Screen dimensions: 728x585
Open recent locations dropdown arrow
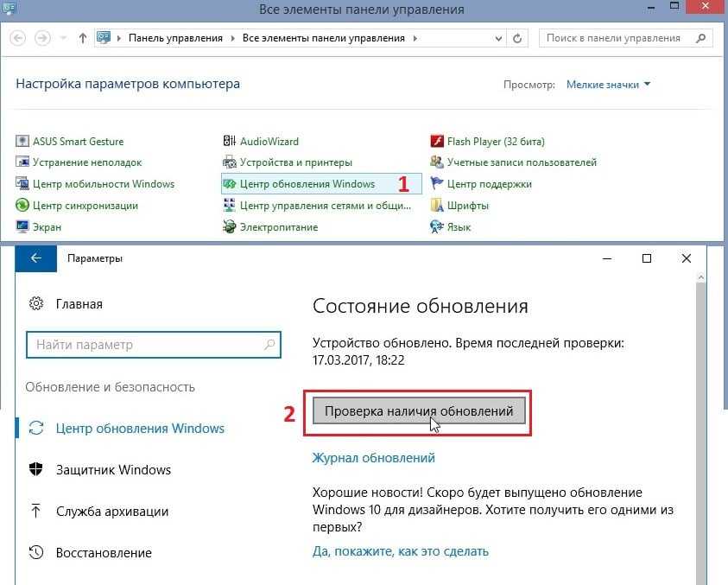(x=63, y=38)
